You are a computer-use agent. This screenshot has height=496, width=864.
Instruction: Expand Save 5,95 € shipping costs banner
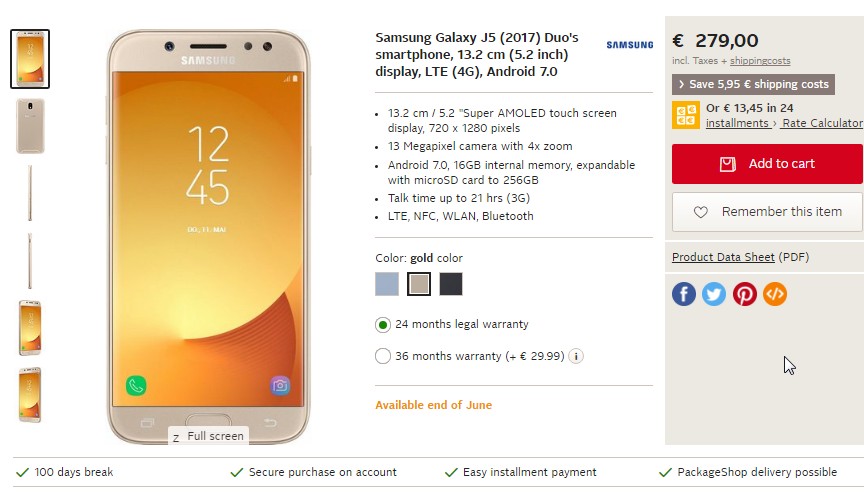tap(753, 84)
